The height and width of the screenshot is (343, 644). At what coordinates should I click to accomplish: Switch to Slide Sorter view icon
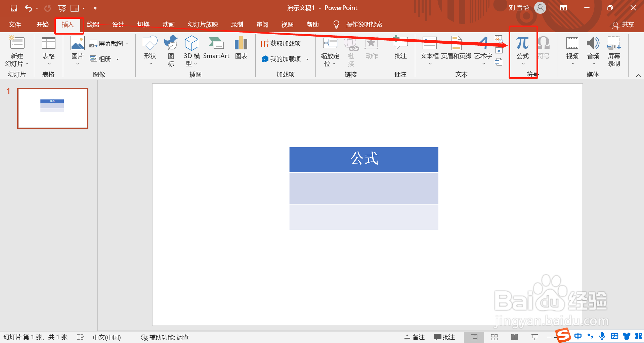point(494,337)
